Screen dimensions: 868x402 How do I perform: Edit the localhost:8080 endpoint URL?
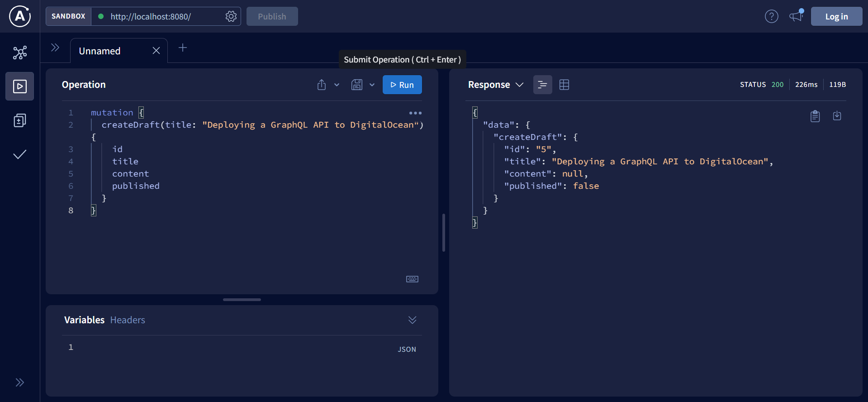click(151, 17)
